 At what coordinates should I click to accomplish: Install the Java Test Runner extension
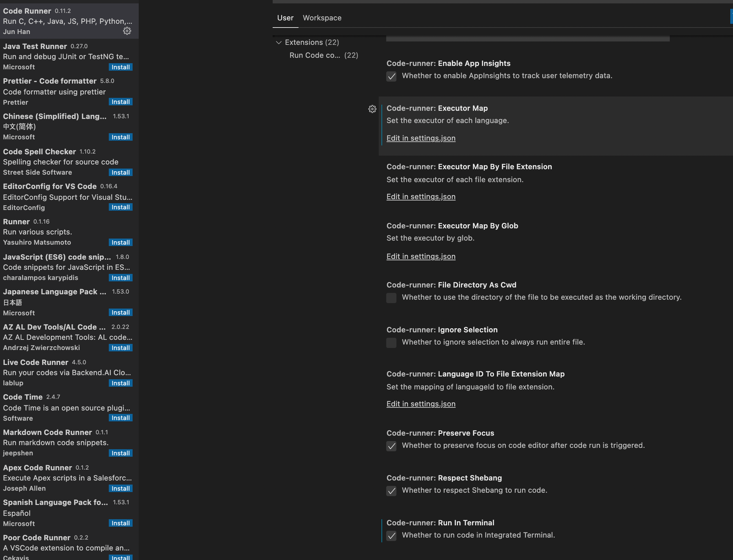(120, 67)
